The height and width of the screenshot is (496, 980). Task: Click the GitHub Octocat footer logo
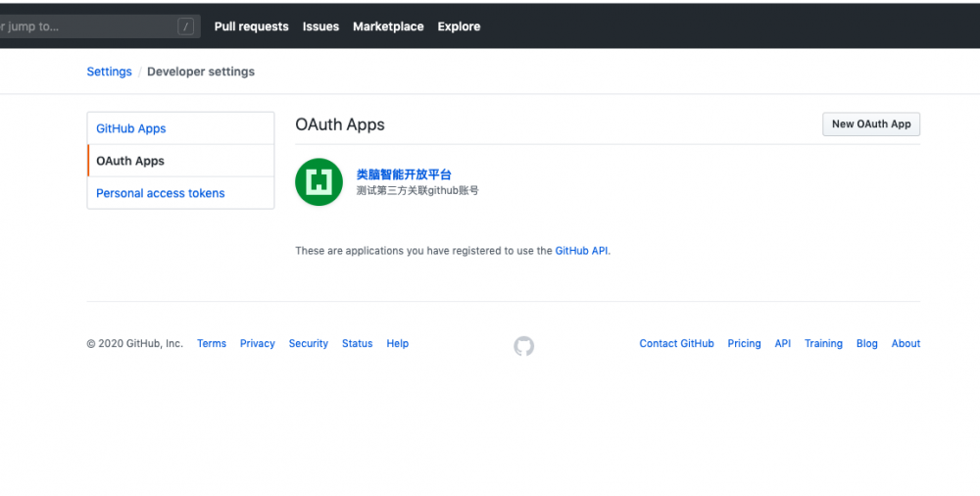[x=524, y=346]
